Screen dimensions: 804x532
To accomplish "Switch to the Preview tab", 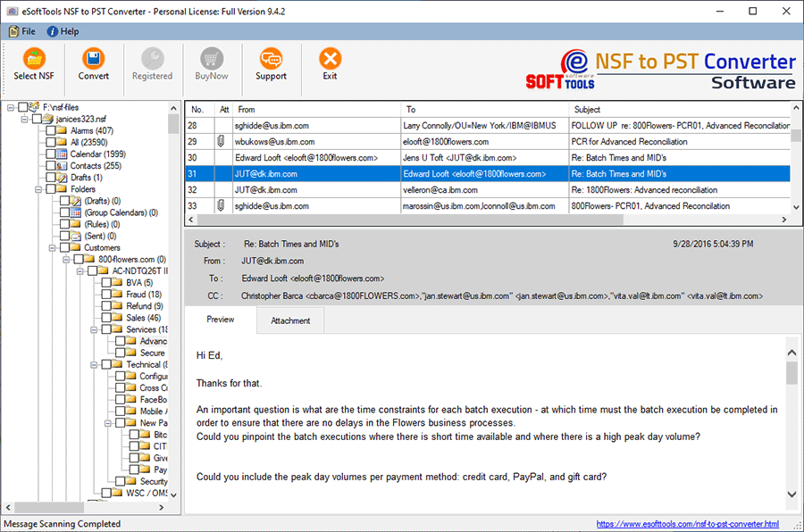I will 220,320.
